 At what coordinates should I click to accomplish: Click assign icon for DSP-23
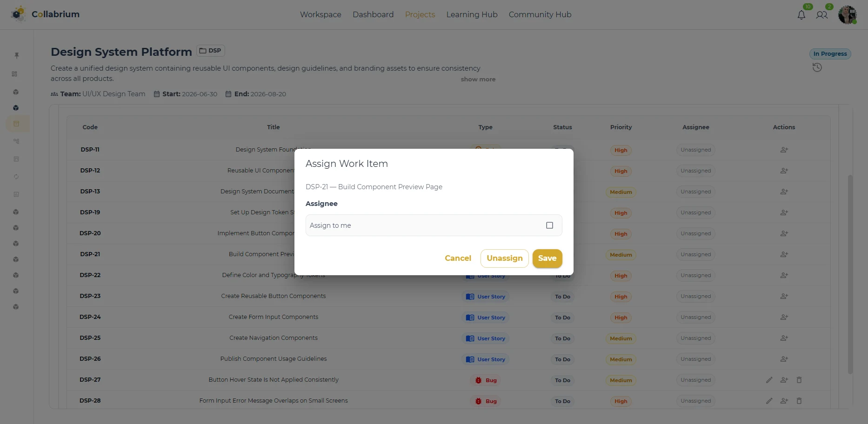click(x=784, y=296)
